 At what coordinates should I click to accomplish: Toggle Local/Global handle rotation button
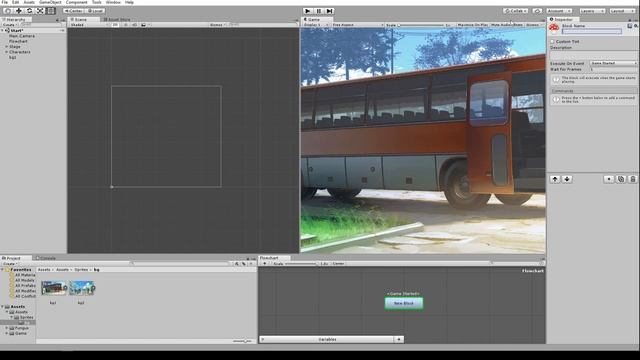[x=95, y=11]
